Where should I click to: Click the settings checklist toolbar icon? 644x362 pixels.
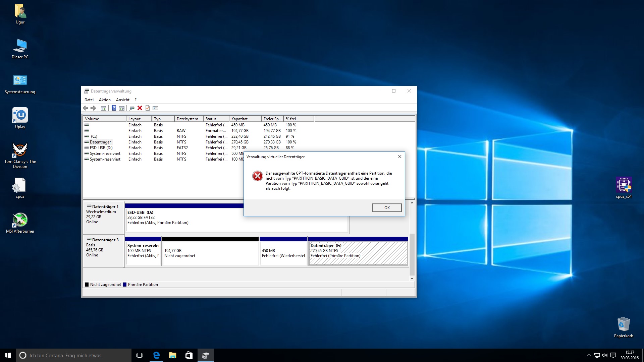coord(155,108)
